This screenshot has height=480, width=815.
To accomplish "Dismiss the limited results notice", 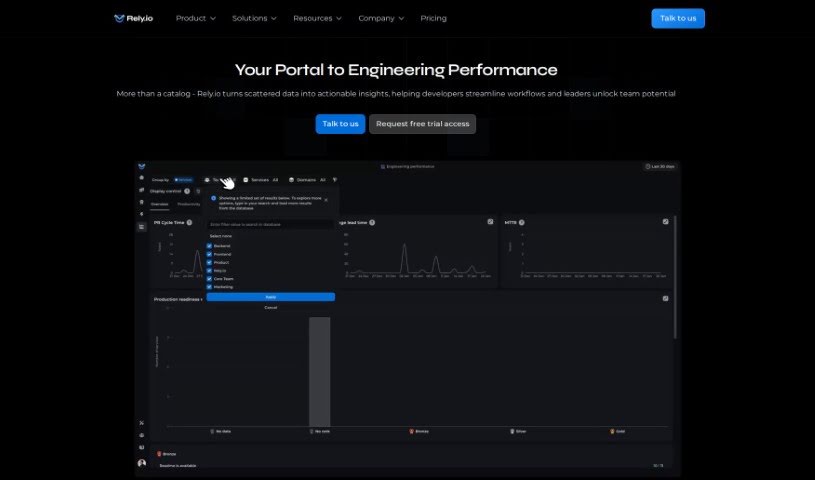I will [x=326, y=200].
